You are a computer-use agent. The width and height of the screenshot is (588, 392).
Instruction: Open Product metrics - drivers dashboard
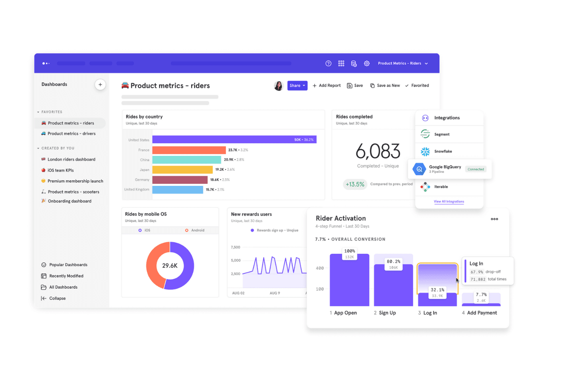click(68, 133)
